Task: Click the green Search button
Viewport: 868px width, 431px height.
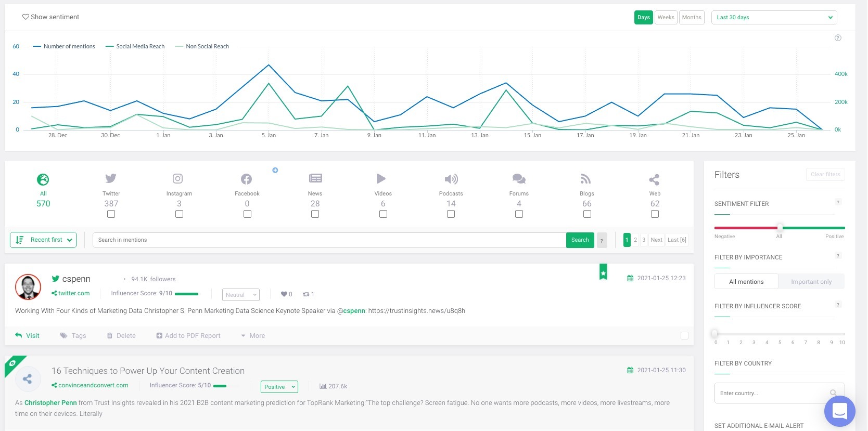Action: [x=580, y=240]
